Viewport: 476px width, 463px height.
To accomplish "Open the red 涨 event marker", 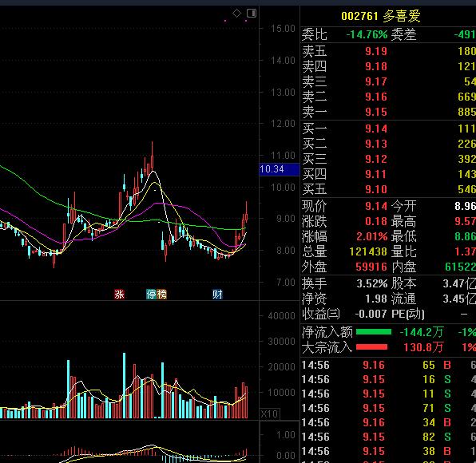I will click(119, 294).
